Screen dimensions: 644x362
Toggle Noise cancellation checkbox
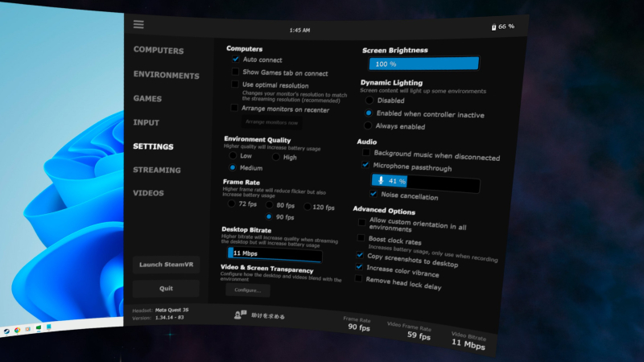tap(374, 195)
